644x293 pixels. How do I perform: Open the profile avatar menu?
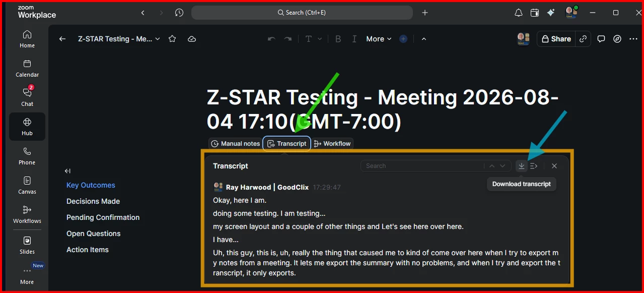pyautogui.click(x=571, y=12)
